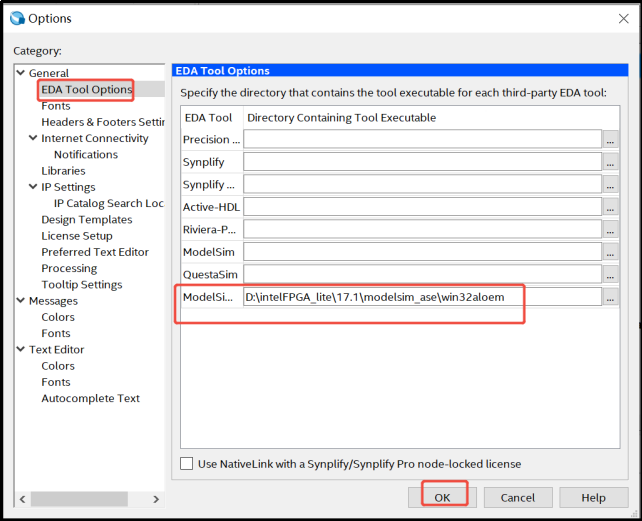The height and width of the screenshot is (521, 642).
Task: Select Colors under Text Editor
Action: (x=58, y=366)
